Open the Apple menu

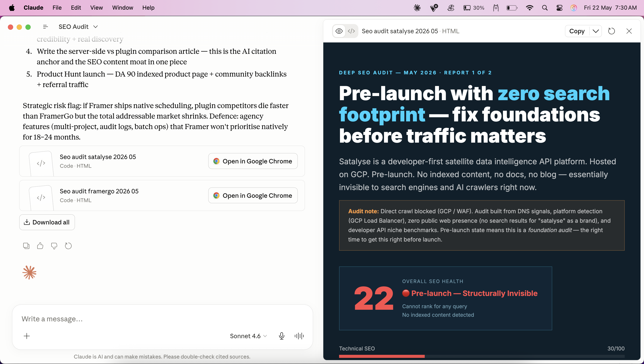[x=12, y=8]
